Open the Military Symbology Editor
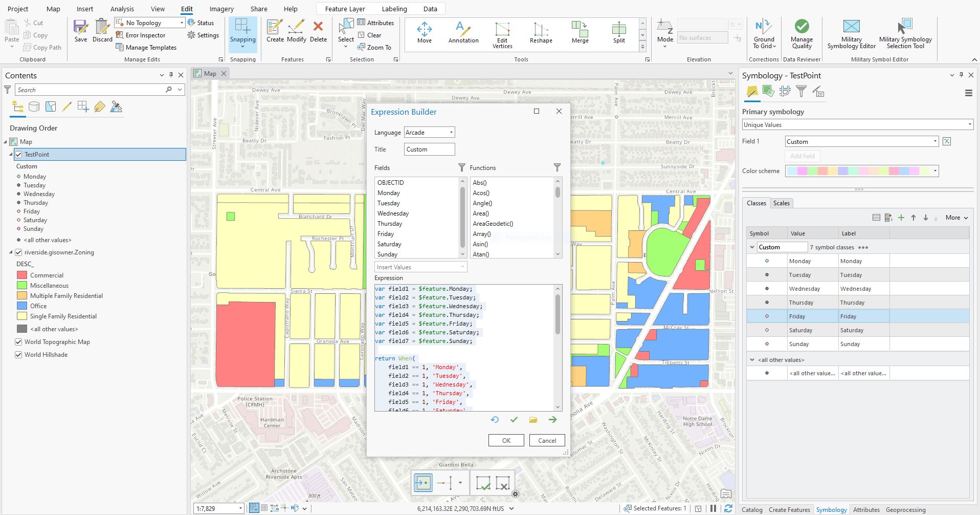Viewport: 980px width, 515px height. pyautogui.click(x=851, y=34)
